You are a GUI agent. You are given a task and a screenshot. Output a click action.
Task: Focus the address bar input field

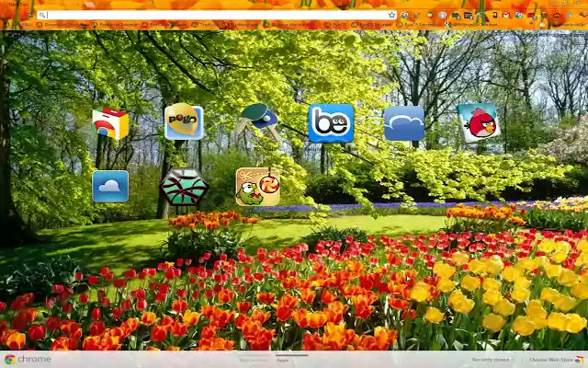tap(218, 15)
